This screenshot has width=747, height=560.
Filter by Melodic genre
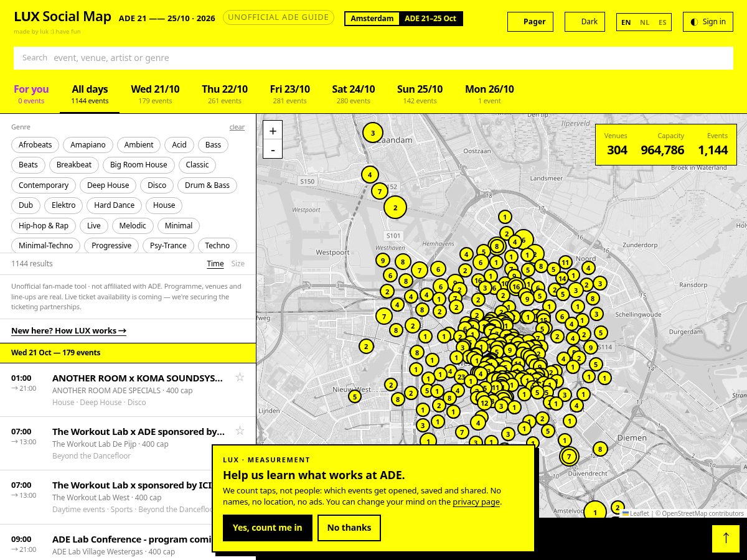[x=133, y=226]
